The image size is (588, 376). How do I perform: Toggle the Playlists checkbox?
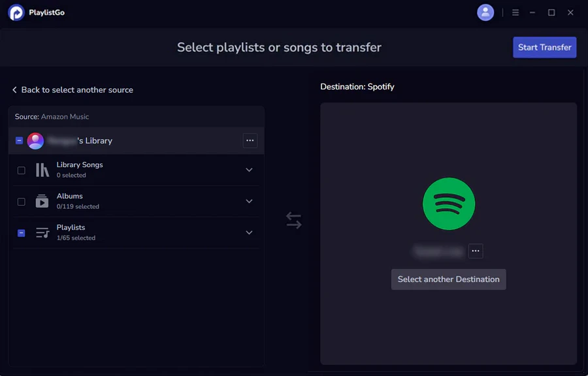22,233
